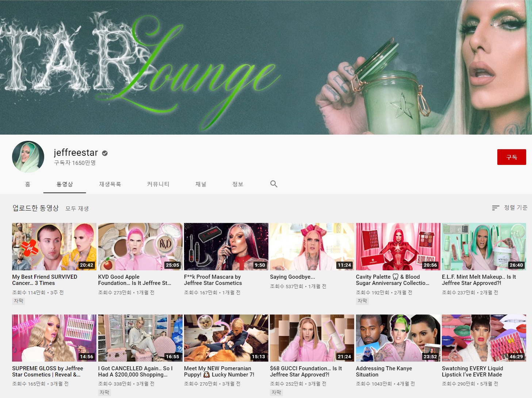Click the Swatching EVERY Liquid Lipstick title

click(x=472, y=371)
